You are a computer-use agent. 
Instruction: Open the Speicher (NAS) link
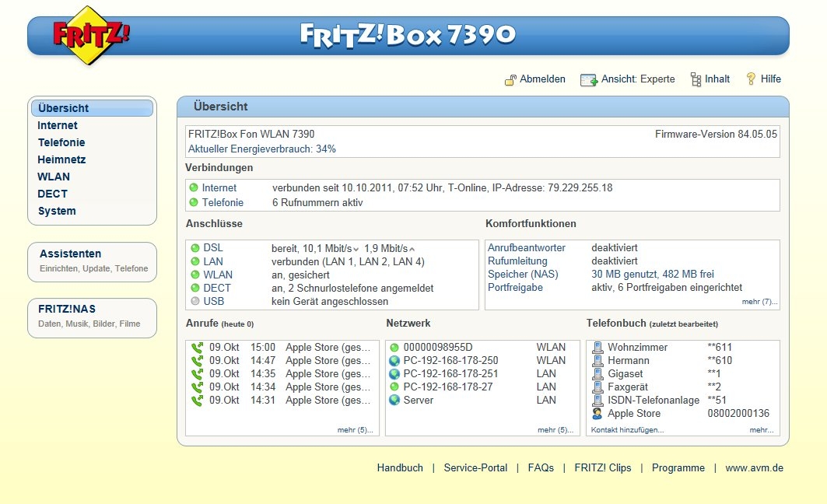[x=523, y=274]
